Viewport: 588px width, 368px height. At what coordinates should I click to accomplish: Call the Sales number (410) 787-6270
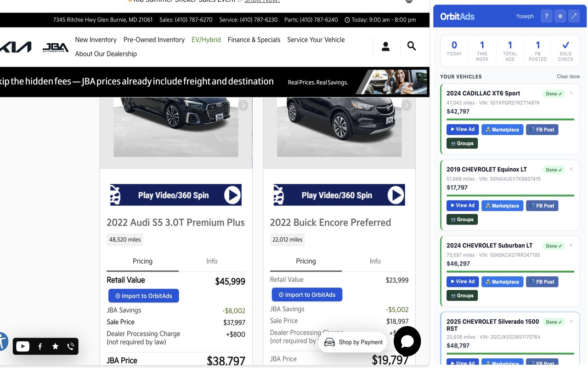[186, 20]
